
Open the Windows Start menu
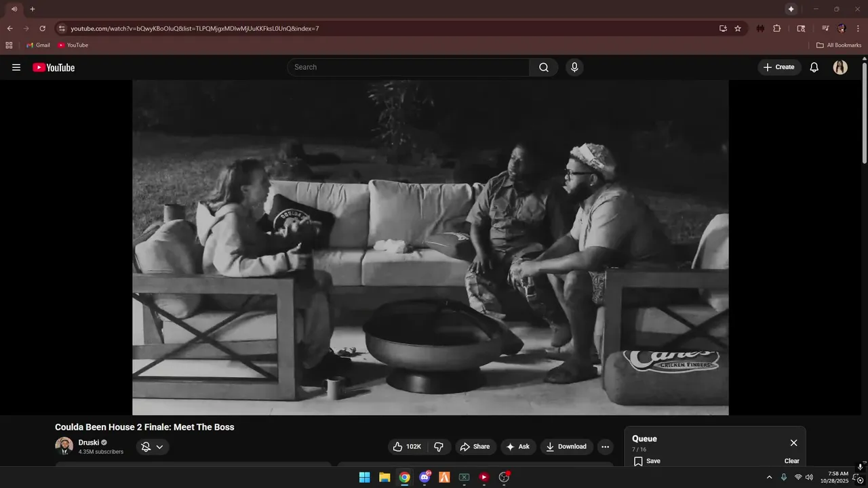click(364, 477)
